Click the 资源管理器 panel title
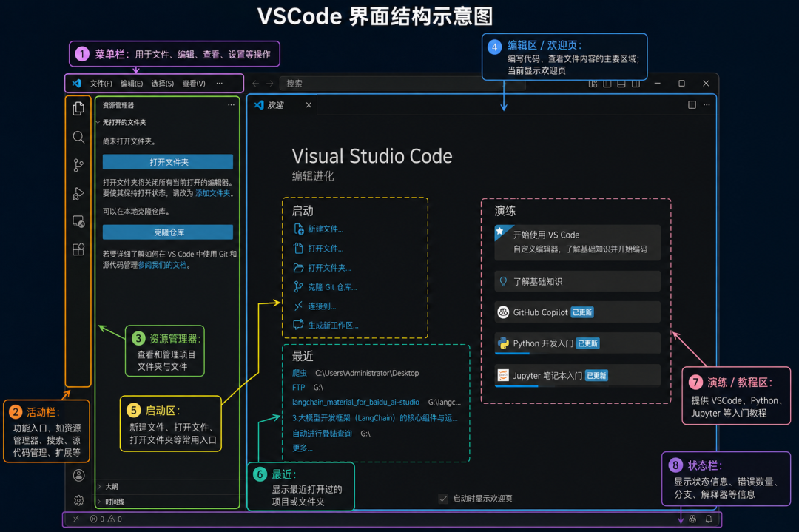 pyautogui.click(x=118, y=105)
